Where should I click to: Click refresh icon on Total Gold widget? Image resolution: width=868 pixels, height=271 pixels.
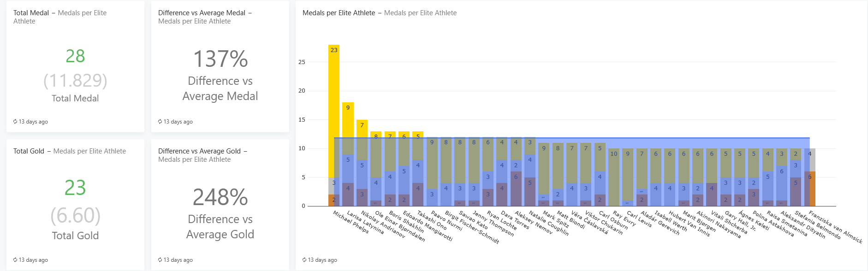pos(15,260)
